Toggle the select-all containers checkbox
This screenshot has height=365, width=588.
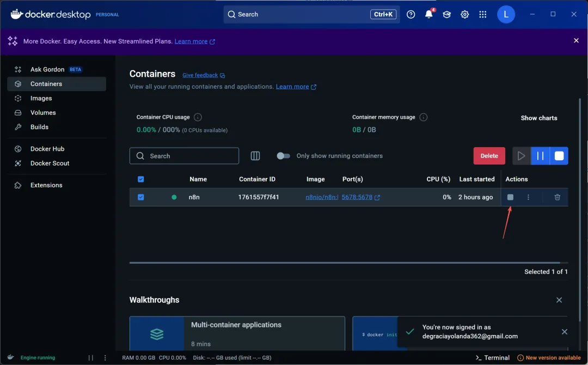coord(140,179)
